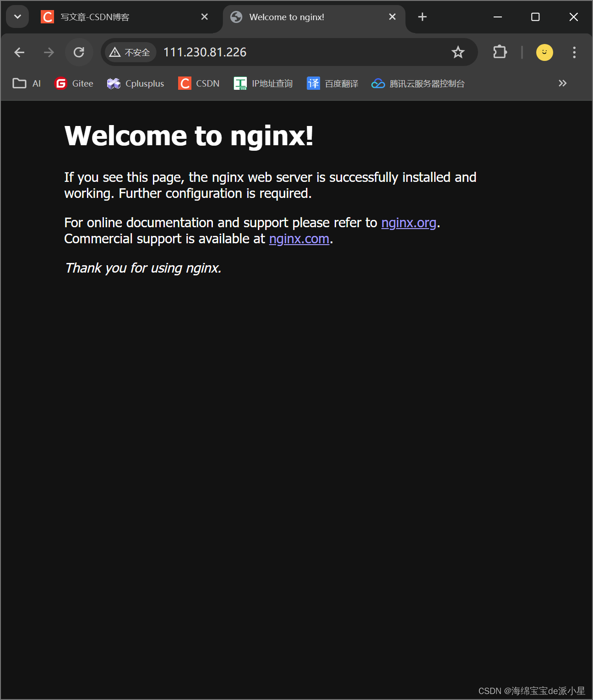Expand the hidden bookmarks chevron
The image size is (593, 700).
563,83
